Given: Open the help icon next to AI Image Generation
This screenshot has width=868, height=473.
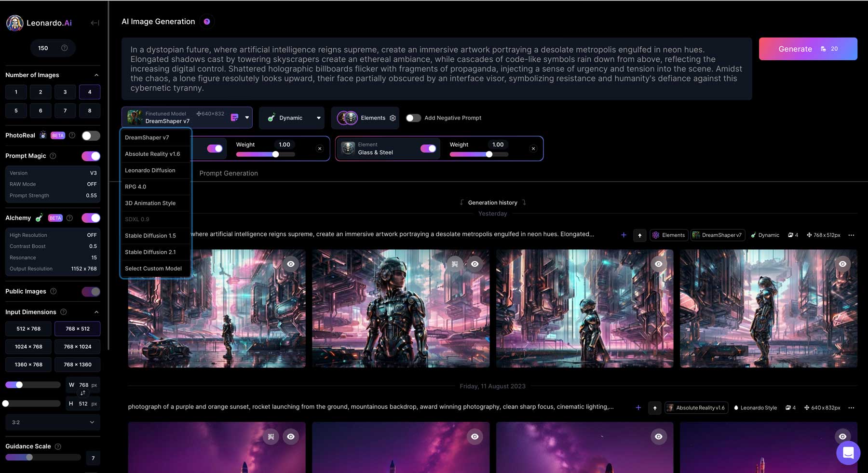Looking at the screenshot, I should (x=207, y=21).
